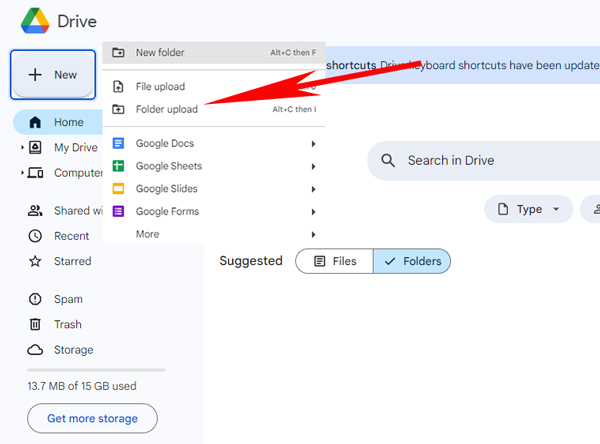
Task: Open the More submenu entry
Action: [x=214, y=234]
